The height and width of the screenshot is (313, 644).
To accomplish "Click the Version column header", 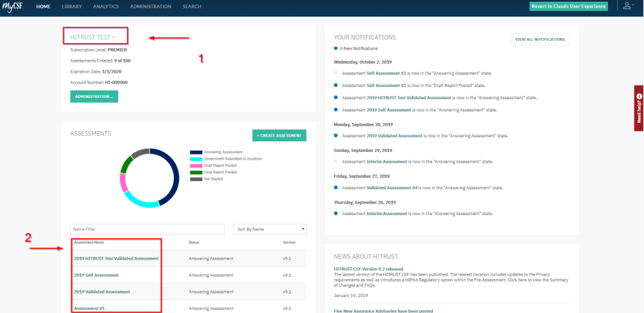I will point(289,242).
